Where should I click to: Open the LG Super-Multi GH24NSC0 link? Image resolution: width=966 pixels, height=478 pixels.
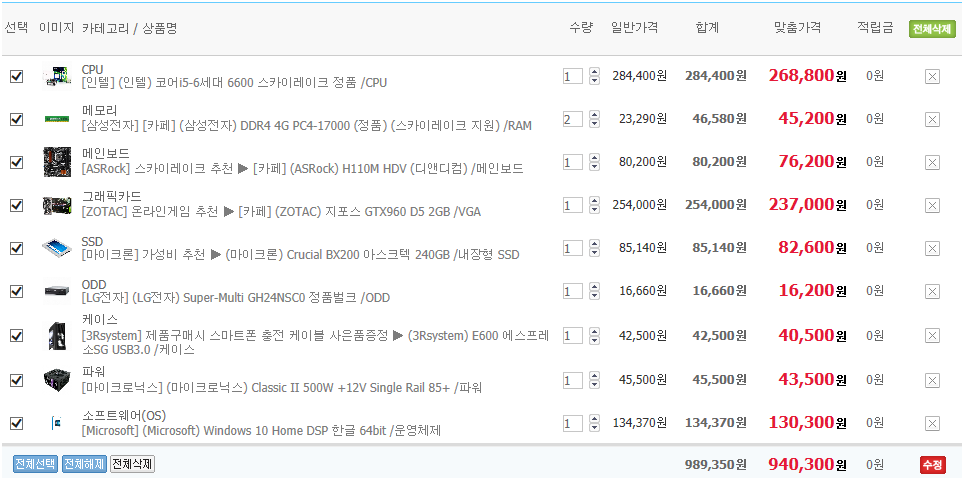pyautogui.click(x=235, y=298)
